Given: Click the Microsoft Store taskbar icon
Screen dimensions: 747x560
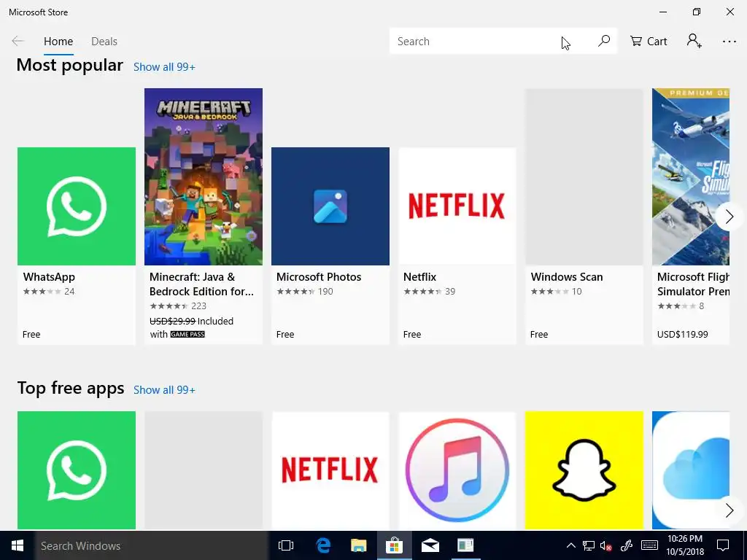Looking at the screenshot, I should point(395,545).
